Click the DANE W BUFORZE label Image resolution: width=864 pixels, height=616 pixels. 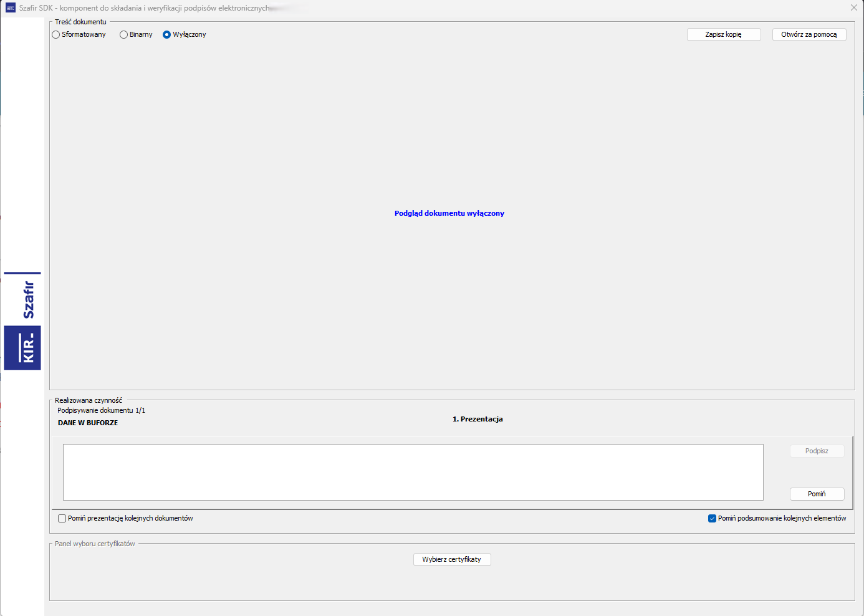coord(88,423)
